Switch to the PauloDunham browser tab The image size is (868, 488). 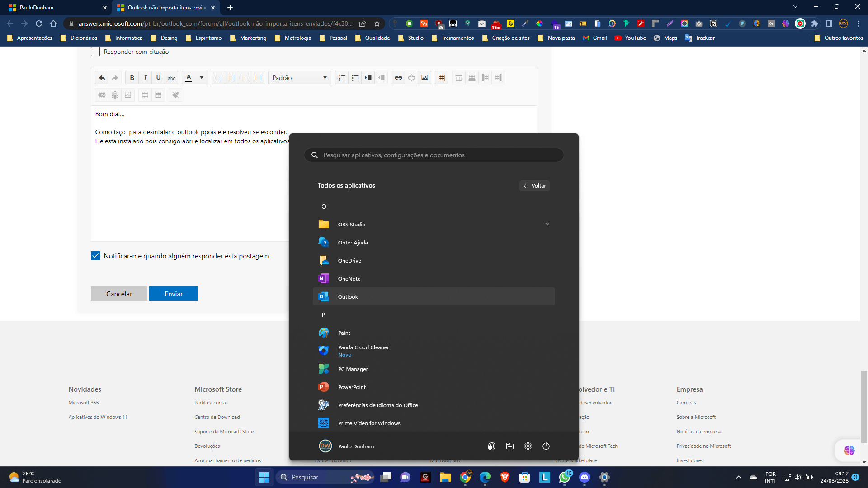54,8
